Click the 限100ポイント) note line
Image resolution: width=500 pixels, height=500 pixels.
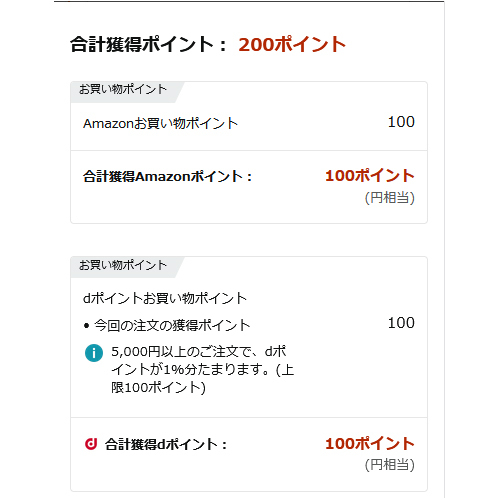158,387
